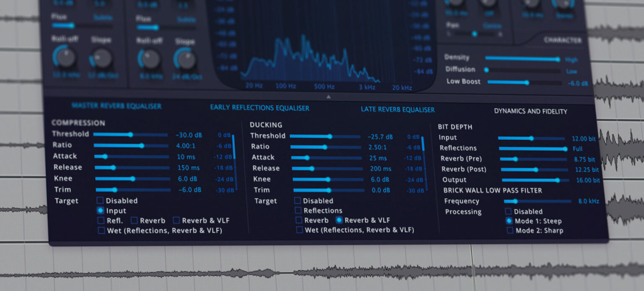View the Dynamics and Fidelity section
The width and height of the screenshot is (644, 291).
[x=530, y=111]
